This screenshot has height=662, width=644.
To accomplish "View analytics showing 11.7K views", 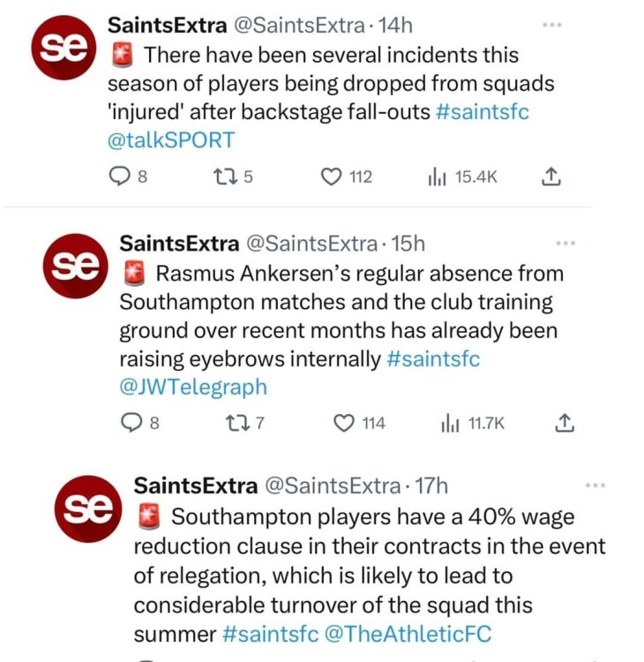I will 449,423.
